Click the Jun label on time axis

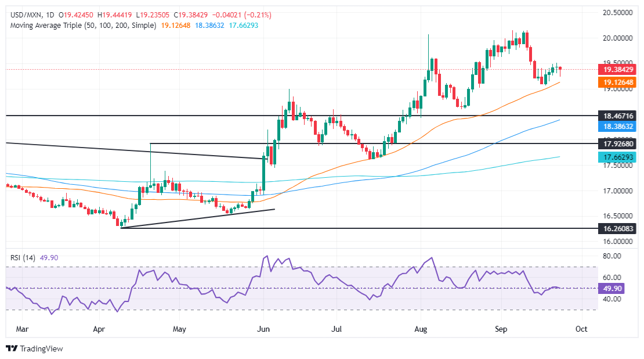[263, 329]
